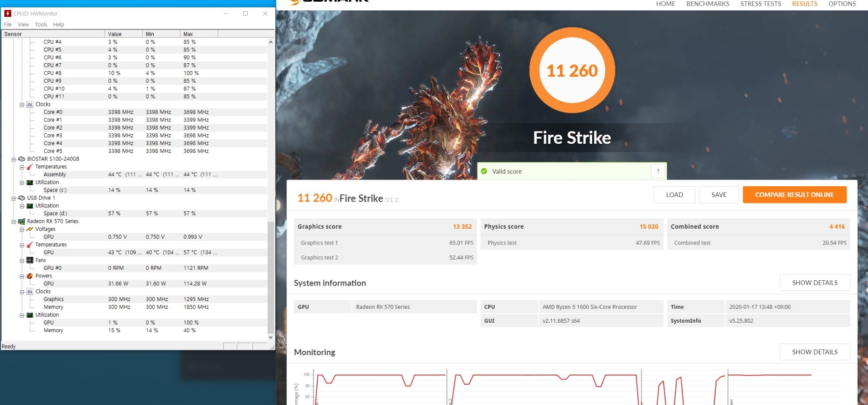Switch to BENCHMARKS tab in 3DMark
This screenshot has width=868, height=405.
(x=708, y=4)
